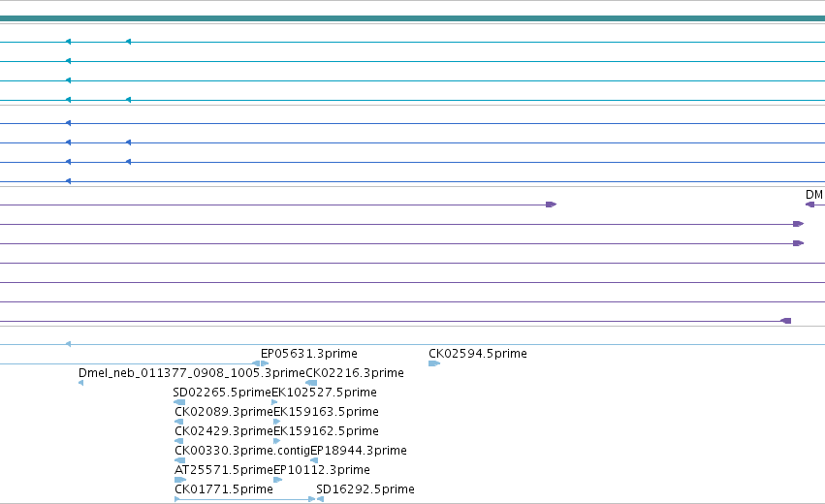
Task: Select the CK00330.3prime.contig label
Action: pos(242,451)
